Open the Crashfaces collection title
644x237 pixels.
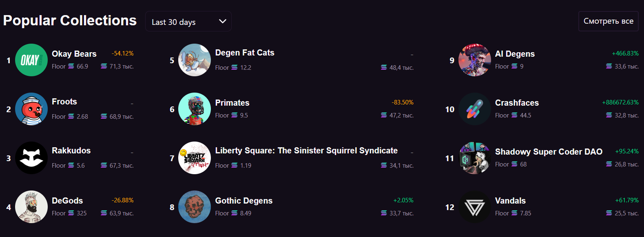coord(517,103)
